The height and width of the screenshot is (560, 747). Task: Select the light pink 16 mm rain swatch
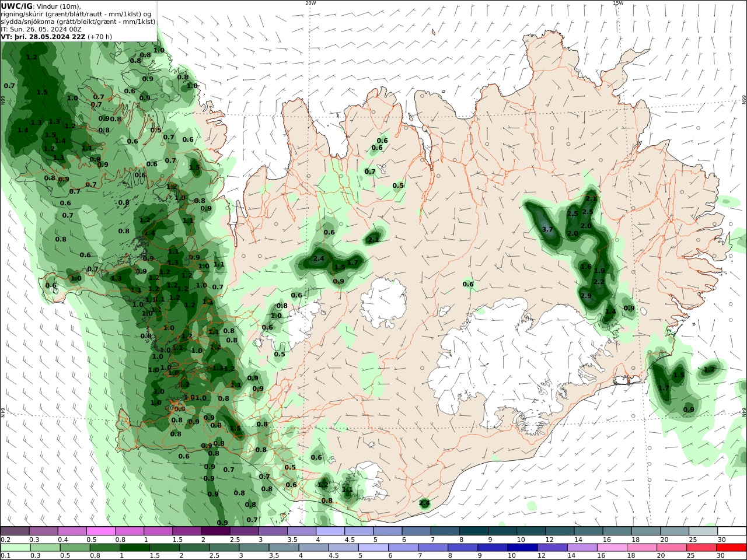pyautogui.click(x=612, y=547)
